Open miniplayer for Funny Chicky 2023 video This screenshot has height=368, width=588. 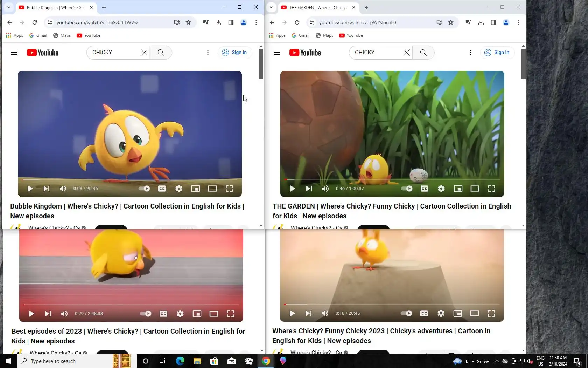pos(458,313)
